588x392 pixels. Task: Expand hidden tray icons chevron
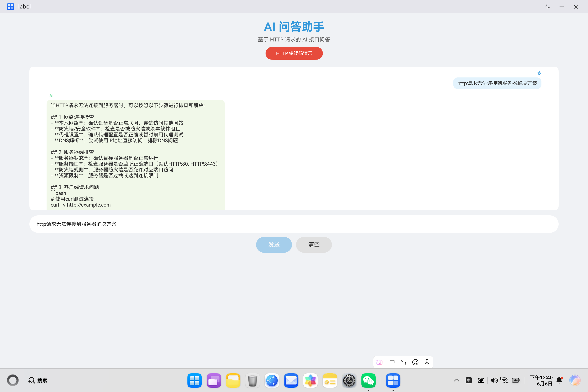click(x=456, y=380)
